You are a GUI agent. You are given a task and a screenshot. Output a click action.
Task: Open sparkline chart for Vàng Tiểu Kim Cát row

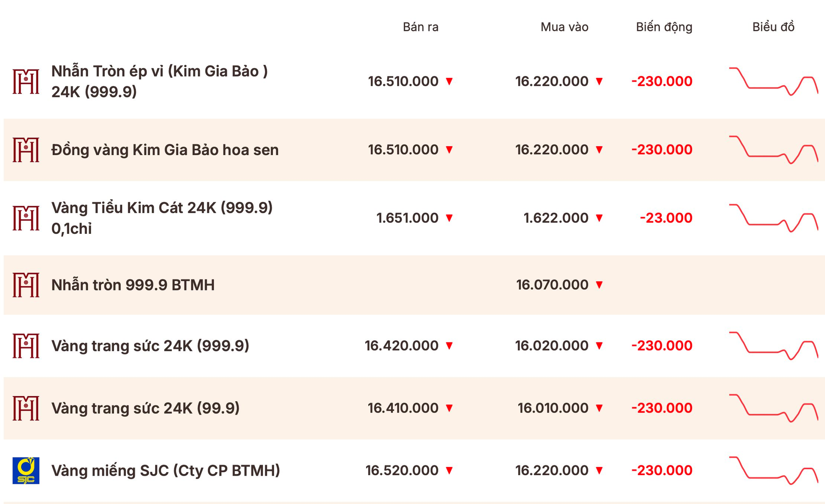coord(773,218)
